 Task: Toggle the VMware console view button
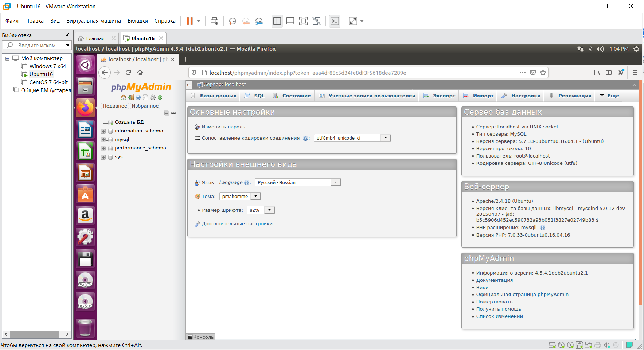coord(335,21)
